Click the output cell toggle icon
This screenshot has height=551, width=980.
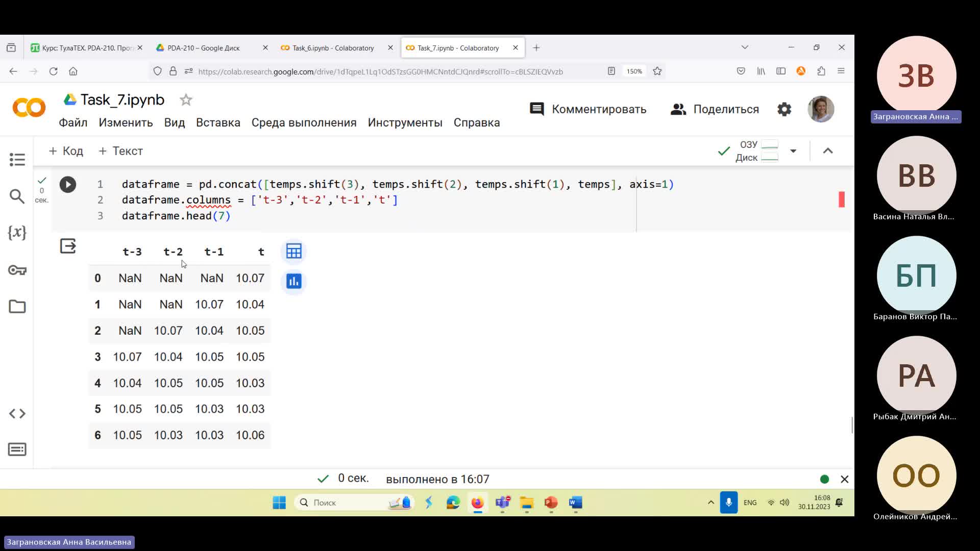(x=68, y=246)
